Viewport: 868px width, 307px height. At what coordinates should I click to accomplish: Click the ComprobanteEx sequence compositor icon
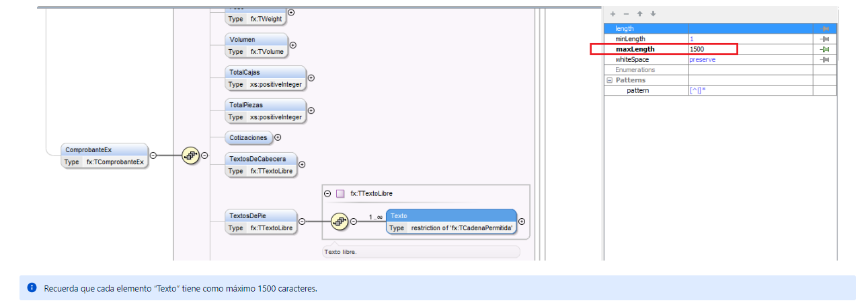pos(191,156)
